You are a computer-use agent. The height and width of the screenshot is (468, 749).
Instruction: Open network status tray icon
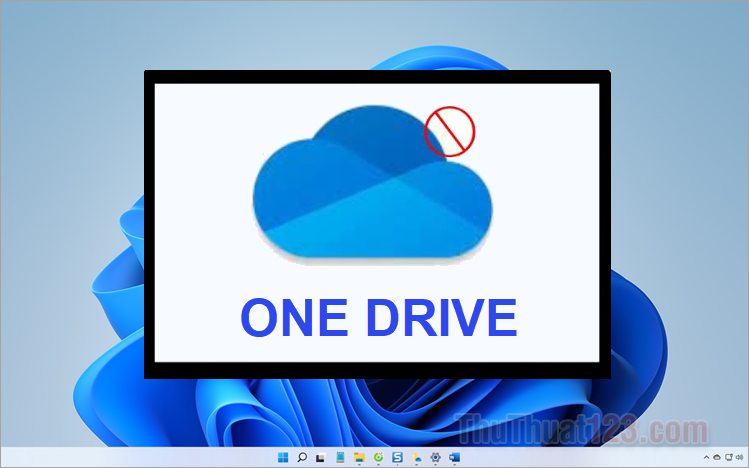point(729,457)
